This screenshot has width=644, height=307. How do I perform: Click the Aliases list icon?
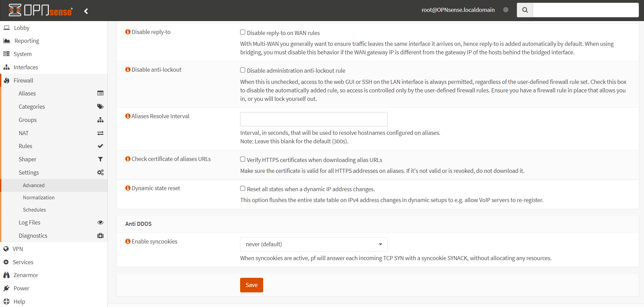point(100,93)
